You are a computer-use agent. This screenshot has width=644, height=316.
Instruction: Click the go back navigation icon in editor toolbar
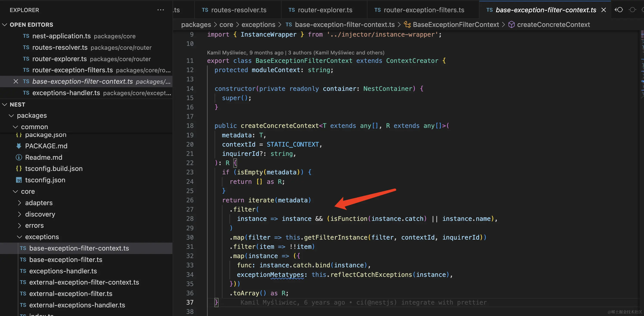click(x=619, y=10)
